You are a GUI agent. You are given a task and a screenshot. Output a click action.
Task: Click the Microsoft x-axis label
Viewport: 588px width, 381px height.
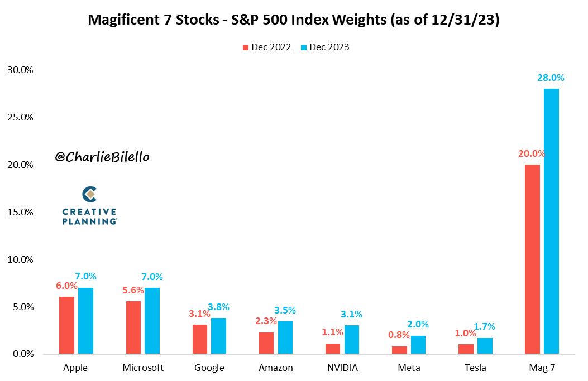tap(142, 368)
